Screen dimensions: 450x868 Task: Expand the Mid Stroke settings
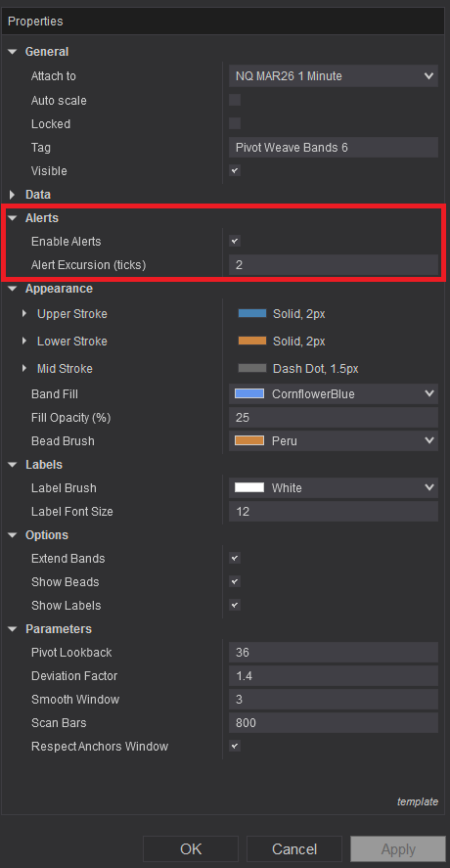(24, 368)
